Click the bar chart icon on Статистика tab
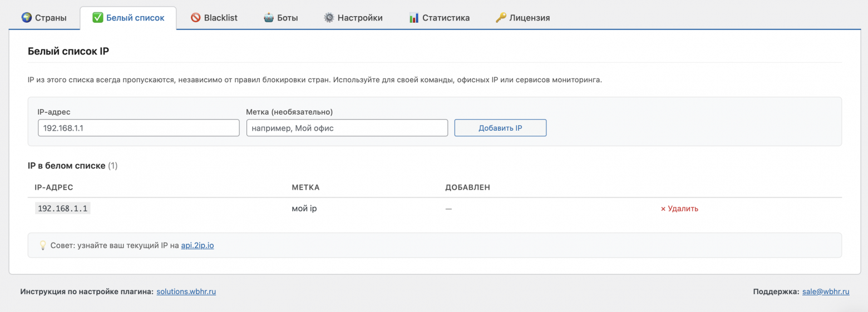 click(413, 18)
